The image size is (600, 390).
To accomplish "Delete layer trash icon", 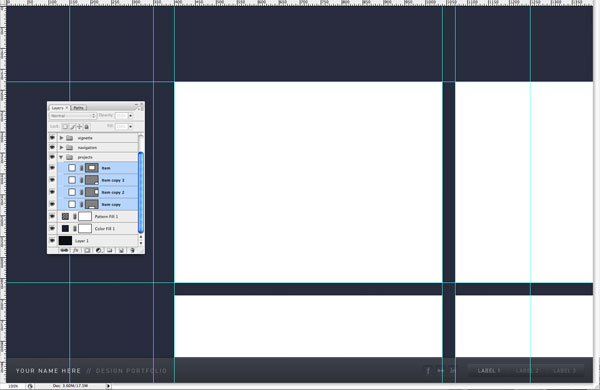I will coord(132,250).
